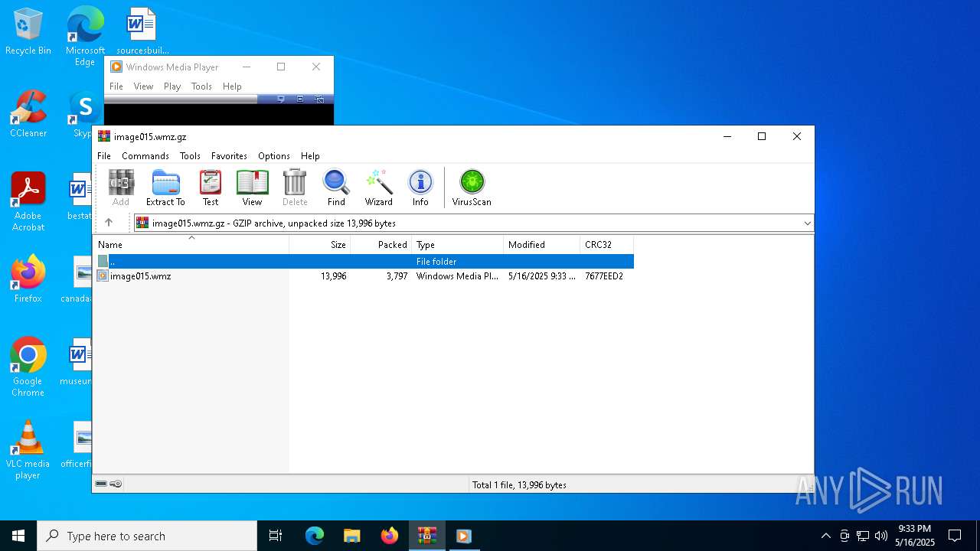The image size is (980, 551).
Task: Open WinRAR Tools menu
Action: click(x=190, y=155)
